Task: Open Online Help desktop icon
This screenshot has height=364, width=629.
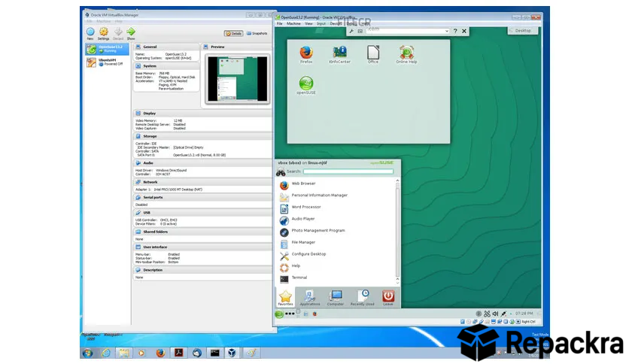Action: click(x=407, y=54)
